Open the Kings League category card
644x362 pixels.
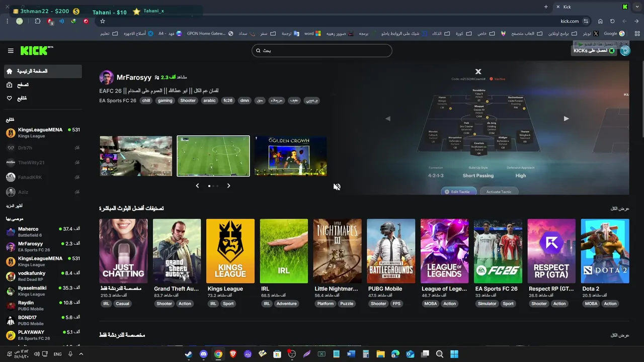(x=230, y=251)
